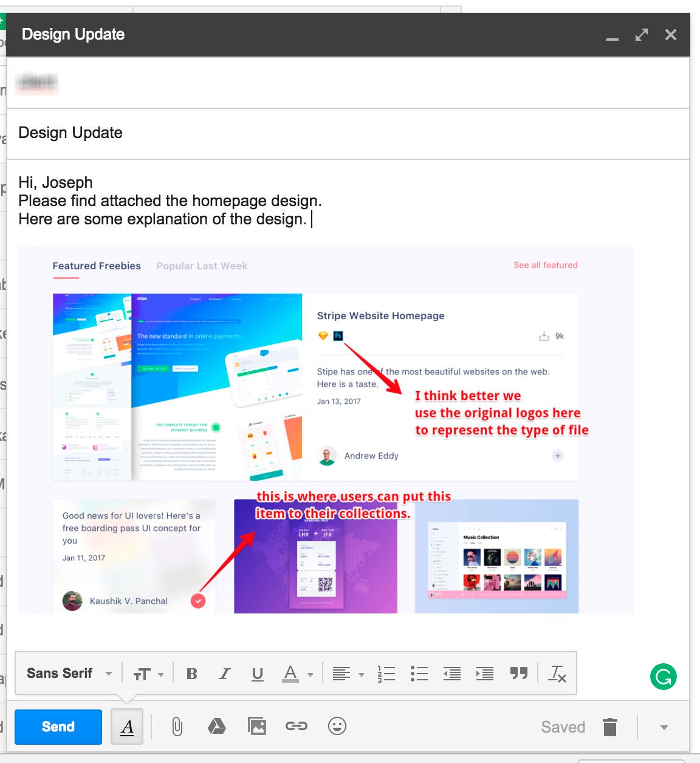The image size is (700, 763).
Task: Attach files with the paperclip icon
Action: [x=177, y=727]
